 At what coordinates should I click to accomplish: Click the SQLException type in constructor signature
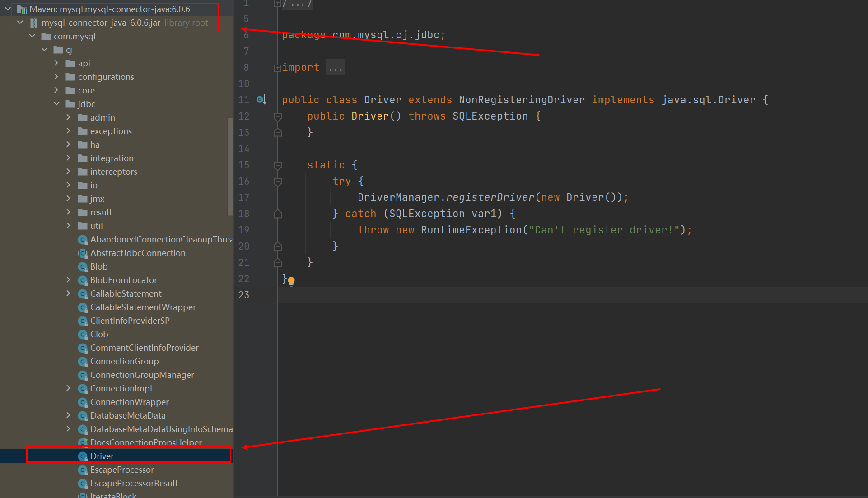[490, 116]
